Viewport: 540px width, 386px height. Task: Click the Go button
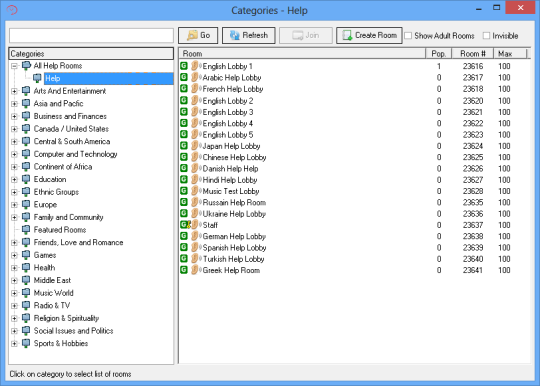(x=198, y=35)
